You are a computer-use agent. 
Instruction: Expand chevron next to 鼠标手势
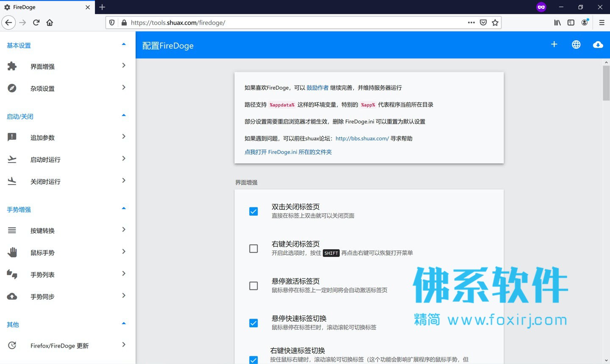(x=124, y=251)
